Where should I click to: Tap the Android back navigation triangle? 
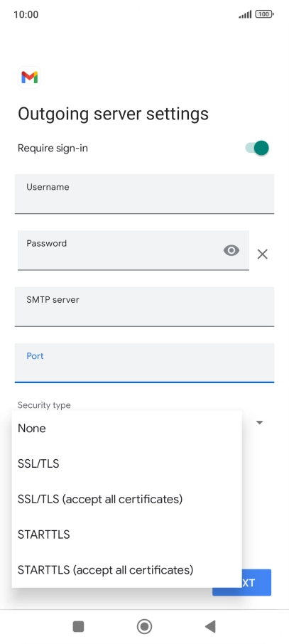click(210, 626)
